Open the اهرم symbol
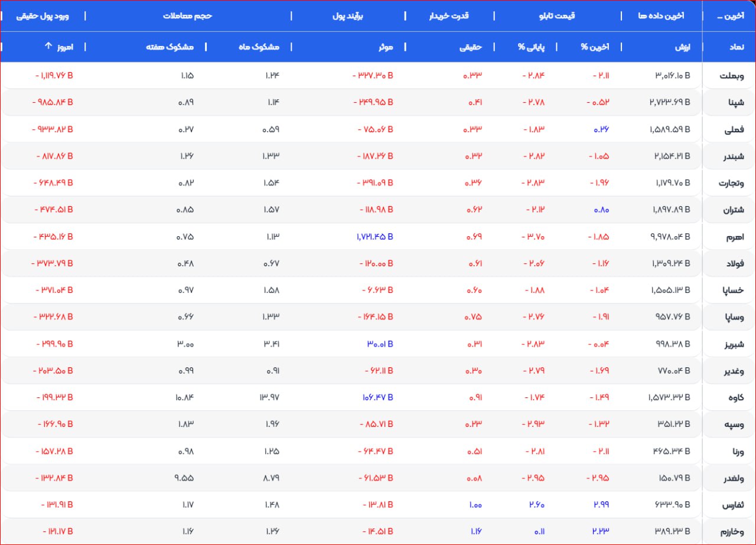The width and height of the screenshot is (756, 545). [x=734, y=237]
